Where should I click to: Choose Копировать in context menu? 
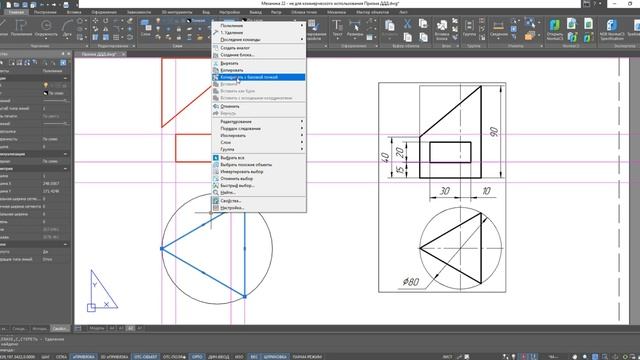tap(259, 70)
